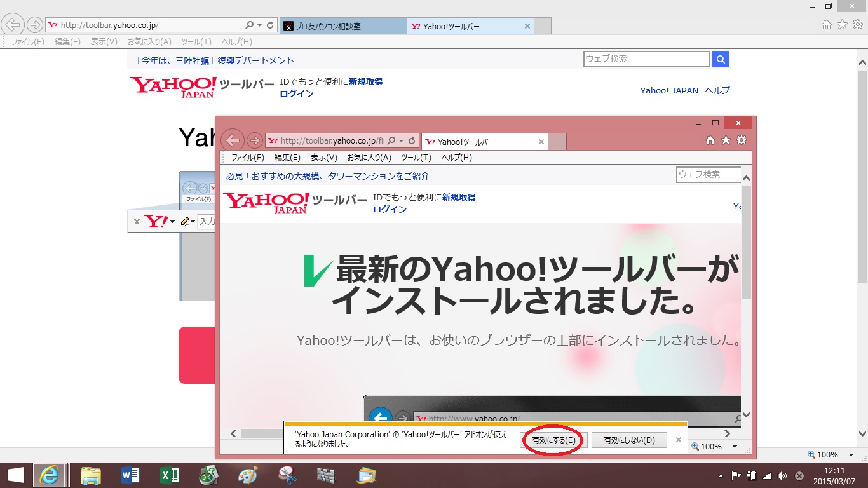The image size is (868, 488).
Task: Click Back button in front popup window
Action: [x=233, y=140]
